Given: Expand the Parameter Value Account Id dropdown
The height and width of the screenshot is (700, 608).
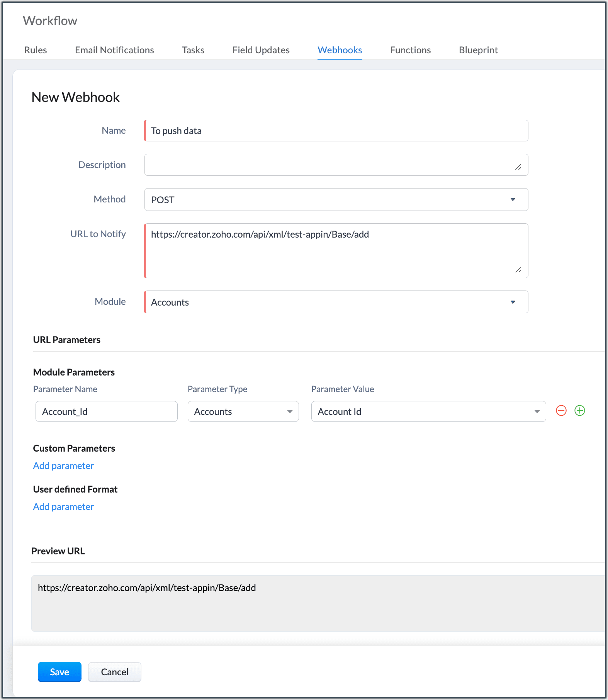Looking at the screenshot, I should 428,412.
